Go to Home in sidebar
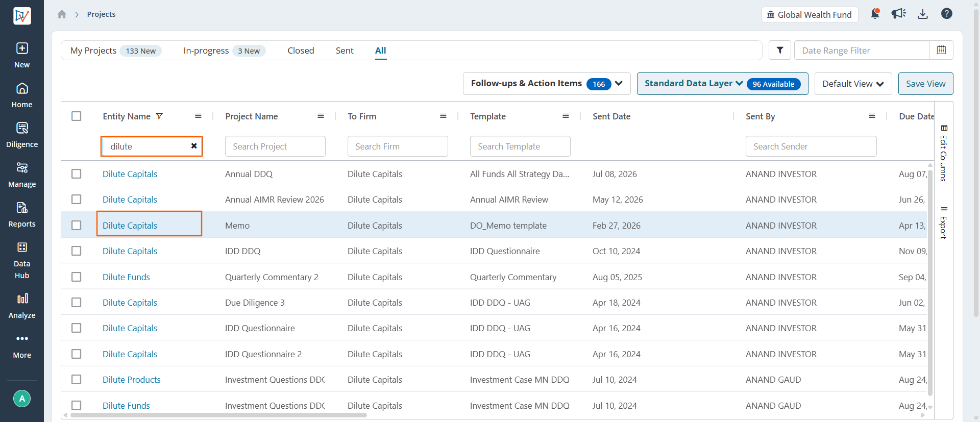Screen dimensions: 980x422 point(22,95)
